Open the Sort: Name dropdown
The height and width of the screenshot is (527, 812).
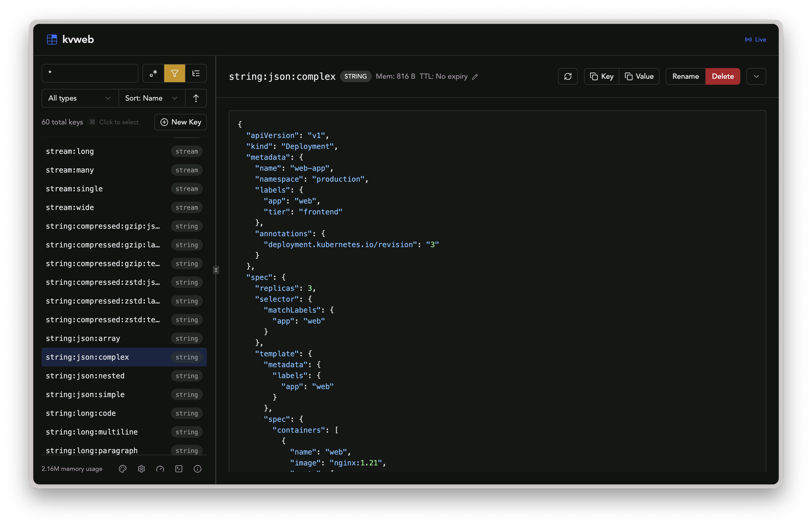(152, 98)
